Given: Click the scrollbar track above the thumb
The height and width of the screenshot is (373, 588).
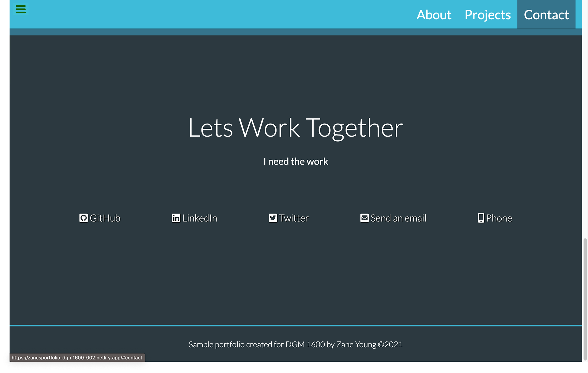Looking at the screenshot, I should pos(585,123).
